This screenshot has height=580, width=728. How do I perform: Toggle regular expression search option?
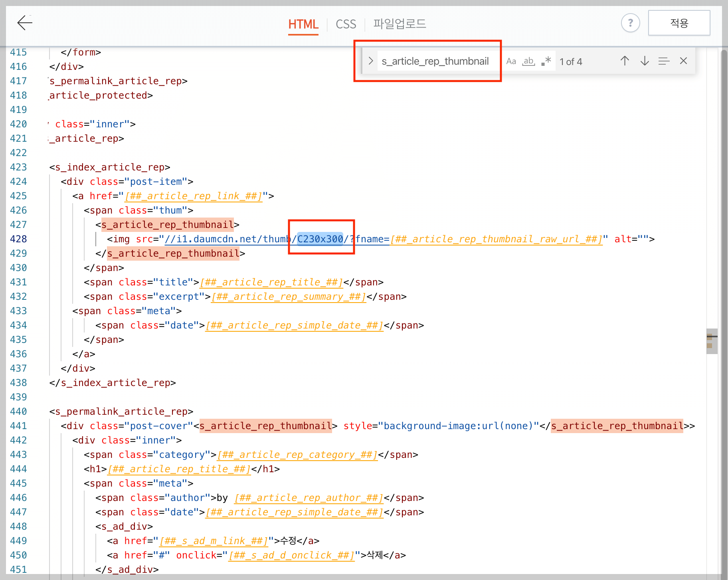[546, 61]
